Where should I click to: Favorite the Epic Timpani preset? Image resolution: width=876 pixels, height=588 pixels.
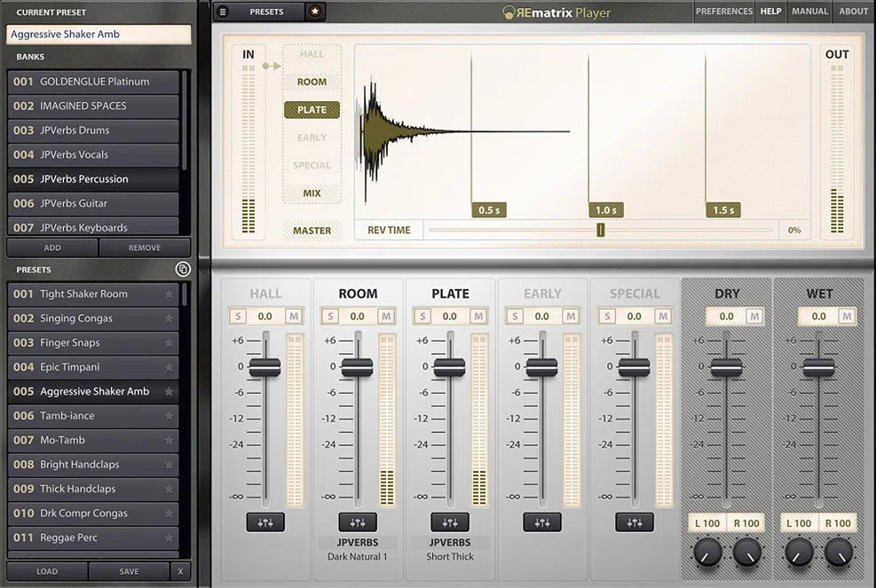(x=169, y=367)
